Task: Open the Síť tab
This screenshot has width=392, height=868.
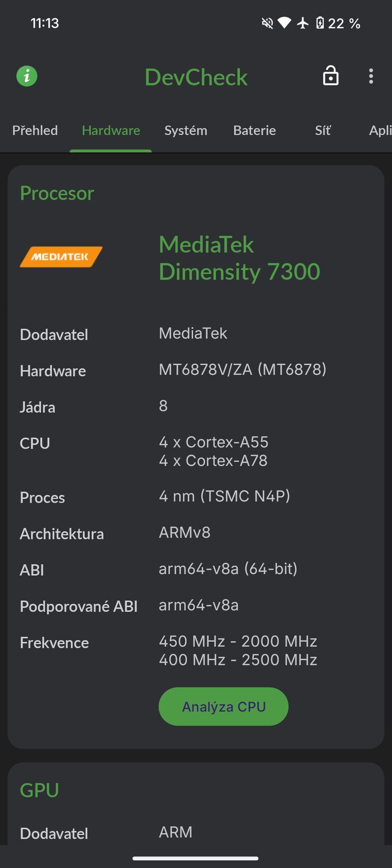Action: 322,131
